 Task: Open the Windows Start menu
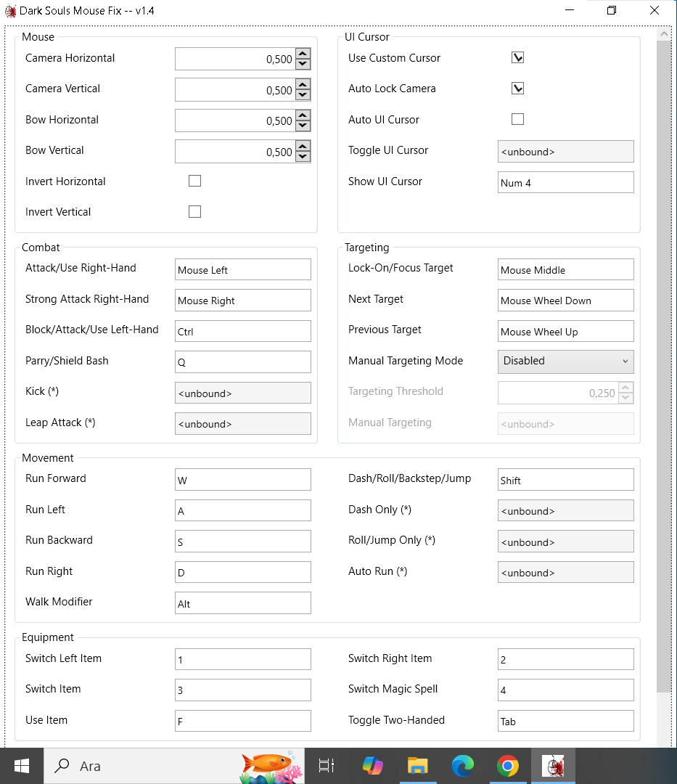(x=21, y=766)
